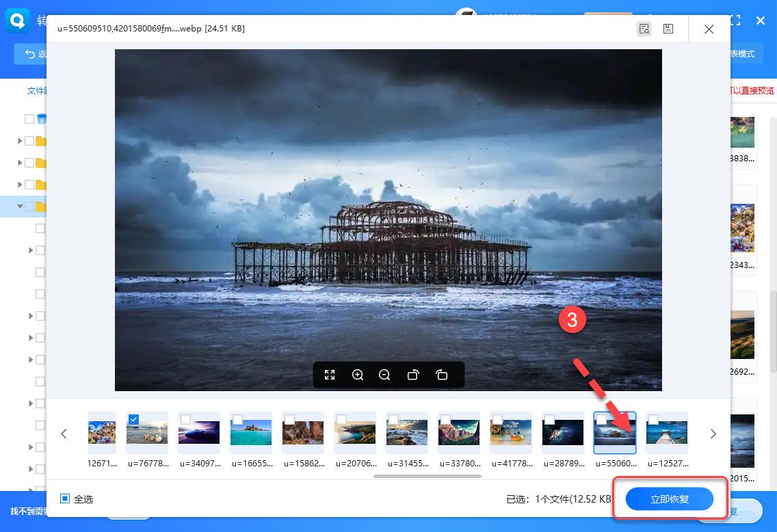The image size is (777, 532).
Task: Tick the checkbox on u=12527 thumbnail
Action: (x=654, y=419)
